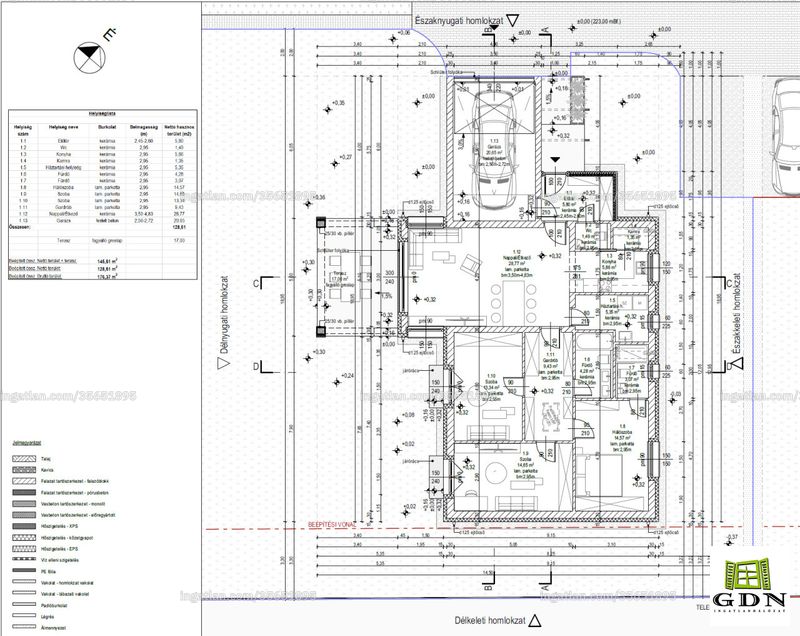The height and width of the screenshot is (636, 800).
Task: Click the upper terrace pillar square
Action: tap(320, 222)
